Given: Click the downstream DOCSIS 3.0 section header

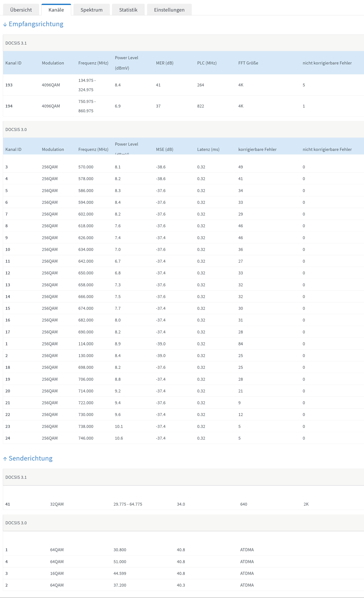Looking at the screenshot, I should pyautogui.click(x=16, y=129).
